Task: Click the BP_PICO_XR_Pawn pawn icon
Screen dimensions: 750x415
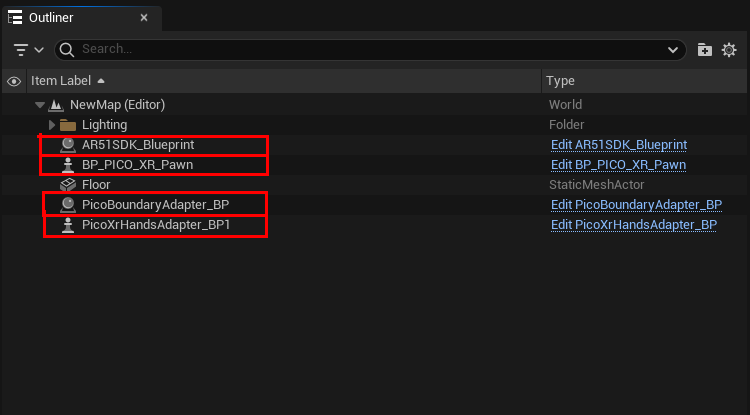Action: pyautogui.click(x=68, y=165)
